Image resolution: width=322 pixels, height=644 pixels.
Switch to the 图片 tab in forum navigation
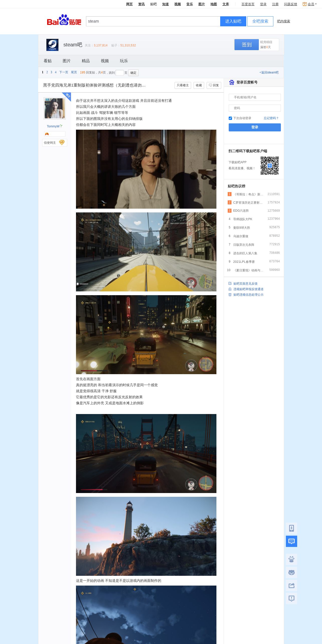coord(67,61)
